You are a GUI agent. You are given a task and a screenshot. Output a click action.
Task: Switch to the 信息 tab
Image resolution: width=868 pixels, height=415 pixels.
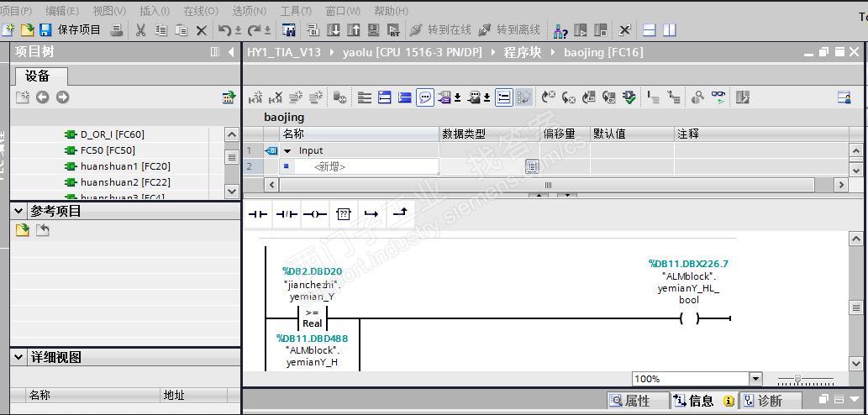[703, 401]
